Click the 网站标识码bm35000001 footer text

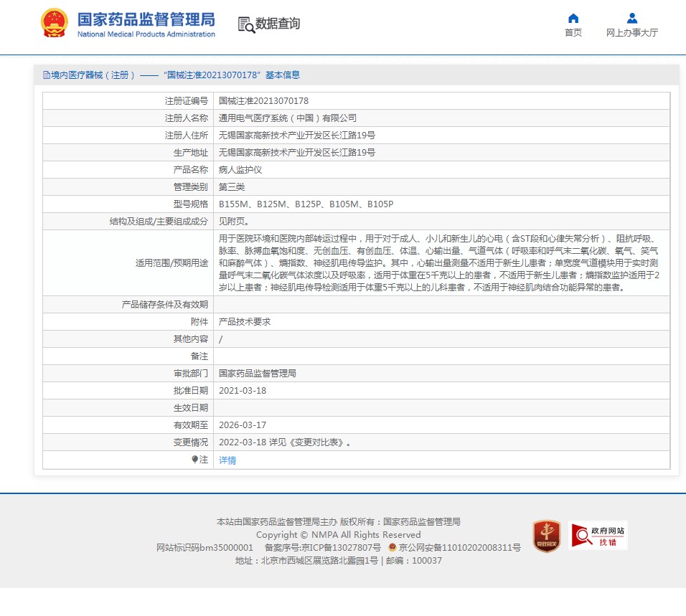coord(205,547)
